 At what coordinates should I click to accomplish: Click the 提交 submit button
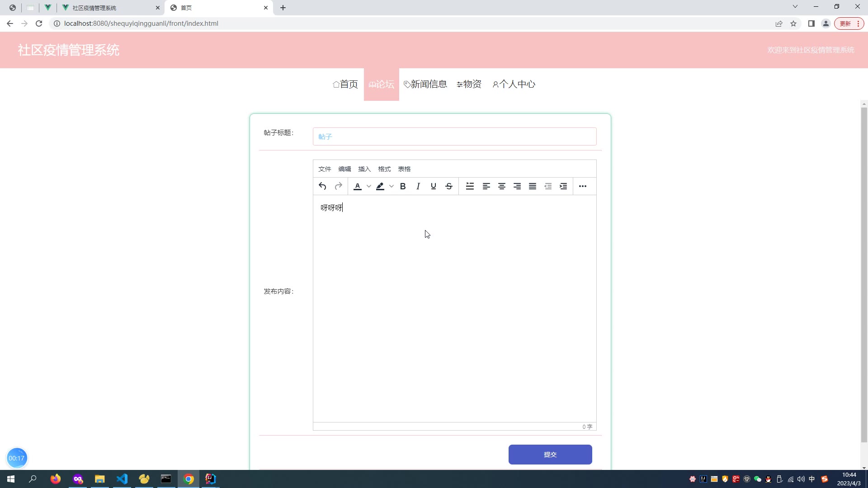[550, 455]
